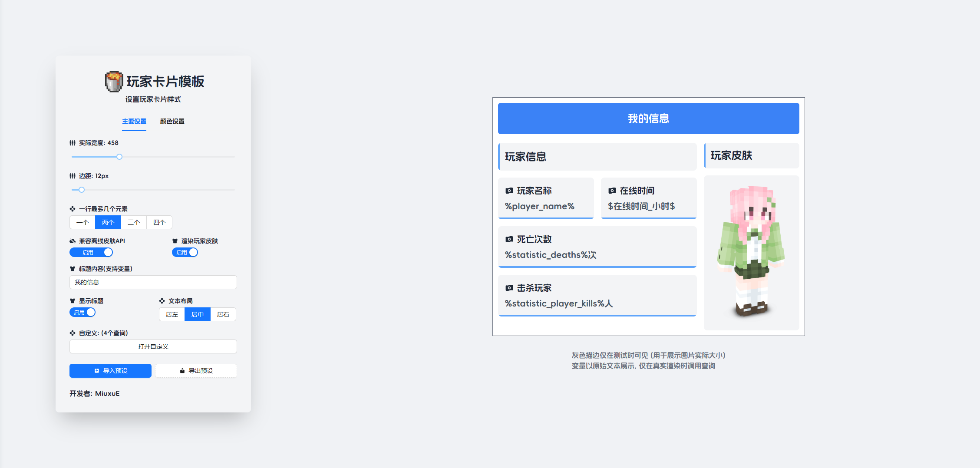Click the cloud icon beside 兼容离线皮肤API
The height and width of the screenshot is (468, 980).
click(73, 241)
